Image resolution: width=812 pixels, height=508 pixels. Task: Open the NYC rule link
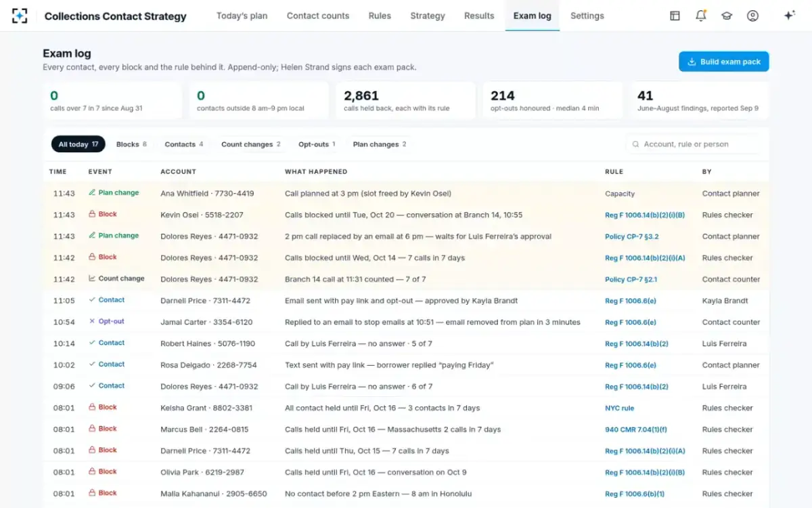tap(620, 408)
